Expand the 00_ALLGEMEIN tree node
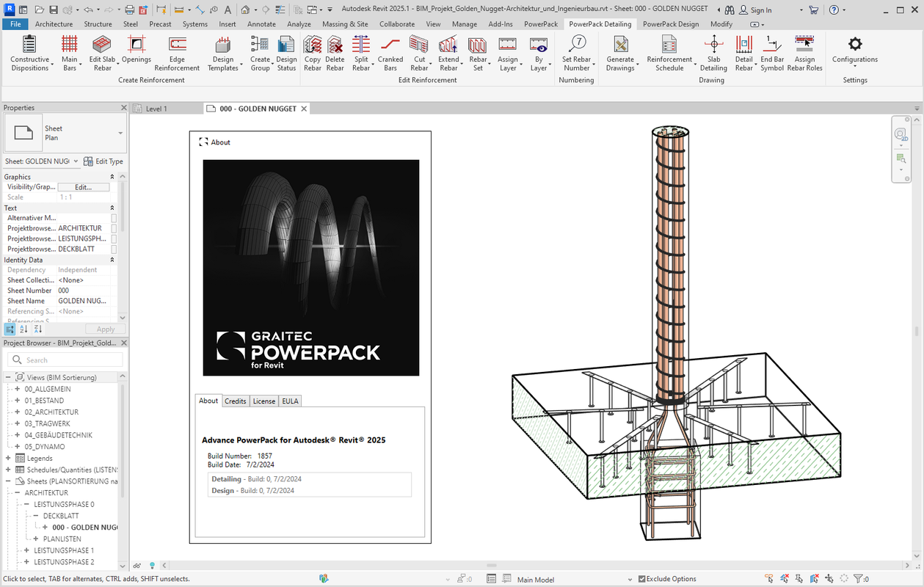Image resolution: width=924 pixels, height=587 pixels. (x=18, y=389)
